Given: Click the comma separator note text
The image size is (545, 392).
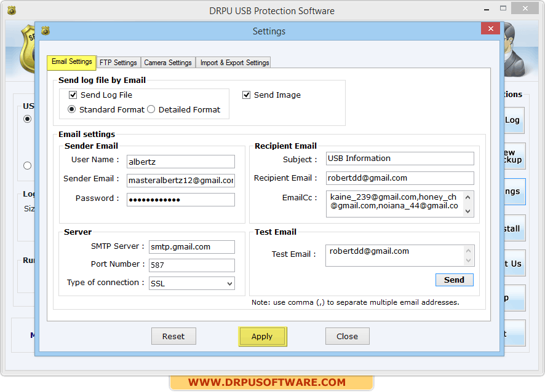Looking at the screenshot, I should tap(355, 302).
